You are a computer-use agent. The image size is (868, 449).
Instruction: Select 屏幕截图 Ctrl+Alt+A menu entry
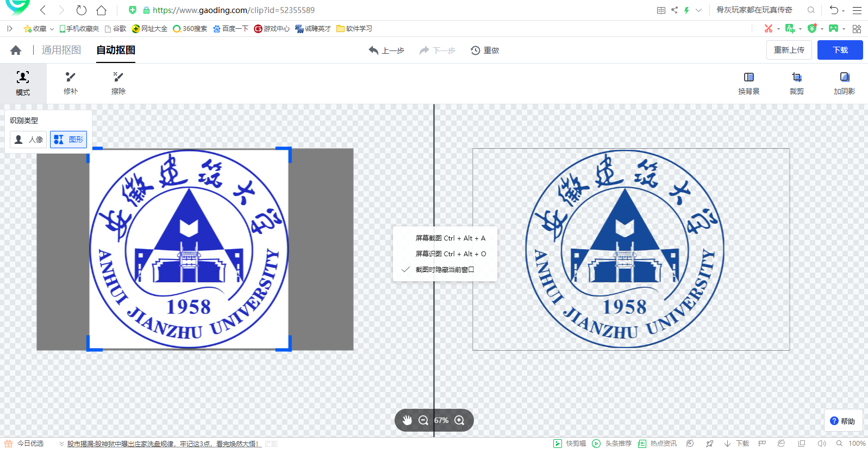pyautogui.click(x=445, y=238)
